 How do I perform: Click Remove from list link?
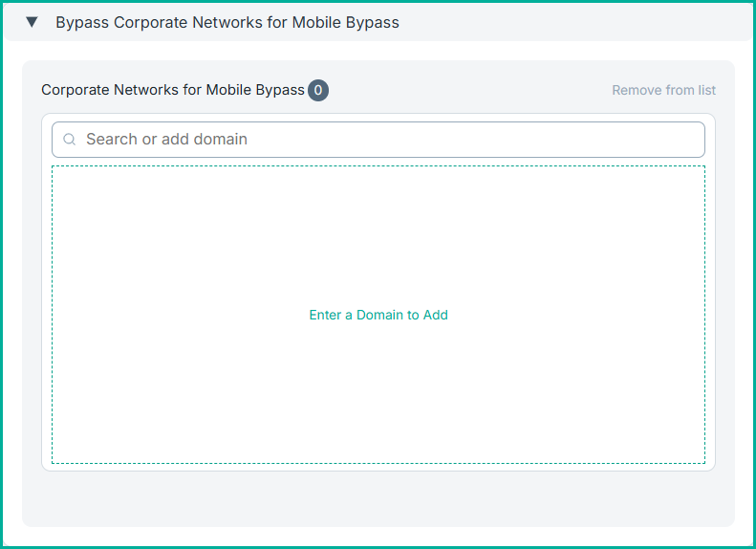tap(663, 91)
